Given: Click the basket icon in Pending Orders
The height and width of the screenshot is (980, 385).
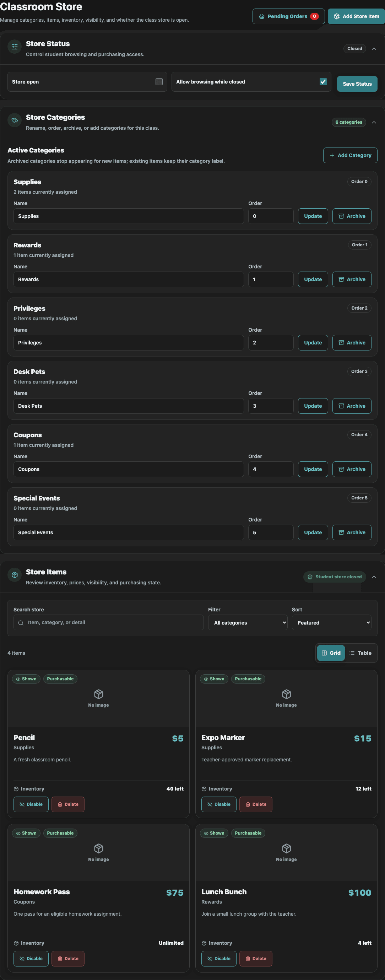Looking at the screenshot, I should point(261,16).
